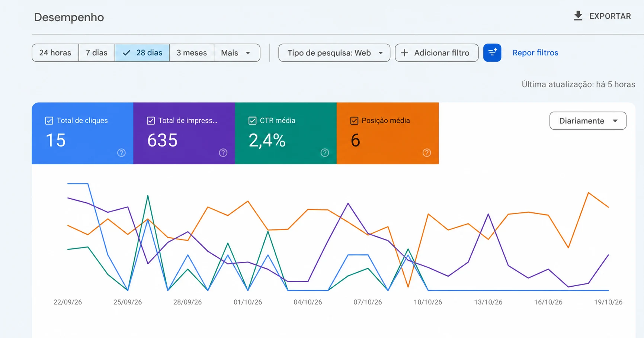Click help icon on Total de cliques card
Viewport: 644px width, 338px height.
121,153
